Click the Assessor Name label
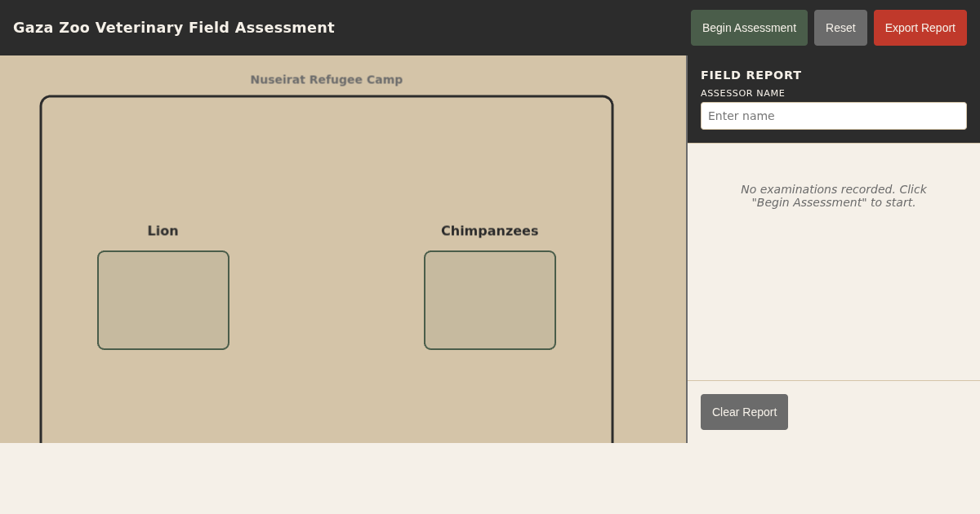This screenshot has height=514, width=980. [742, 94]
